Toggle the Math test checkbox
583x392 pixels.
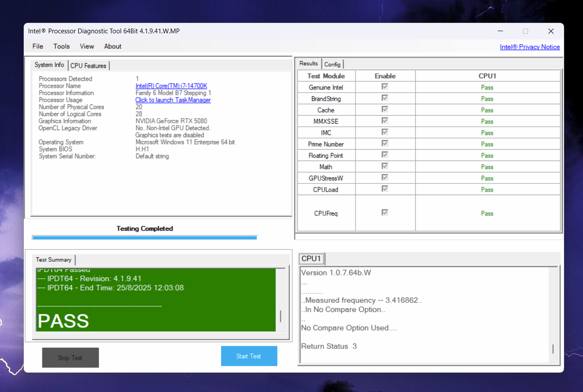(385, 166)
